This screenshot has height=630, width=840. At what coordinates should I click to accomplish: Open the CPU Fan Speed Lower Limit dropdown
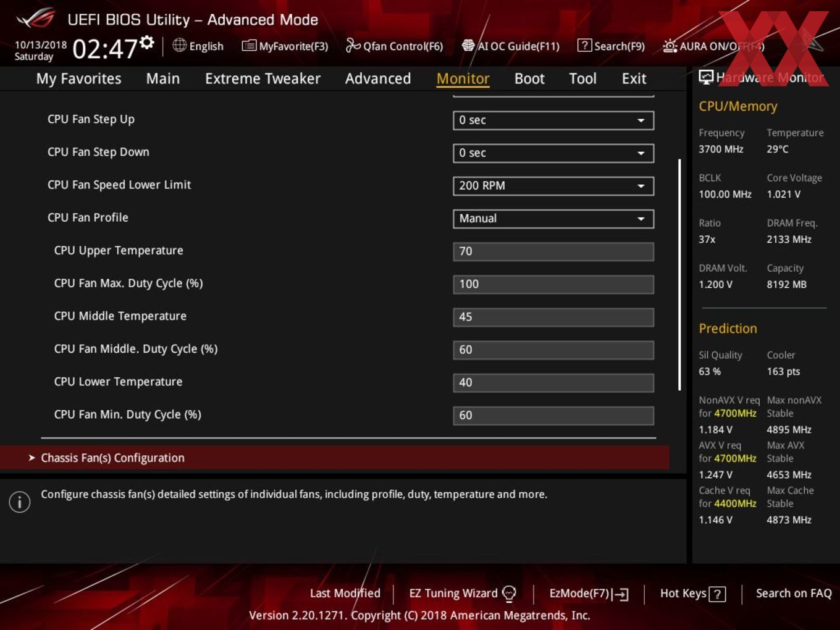pyautogui.click(x=553, y=186)
